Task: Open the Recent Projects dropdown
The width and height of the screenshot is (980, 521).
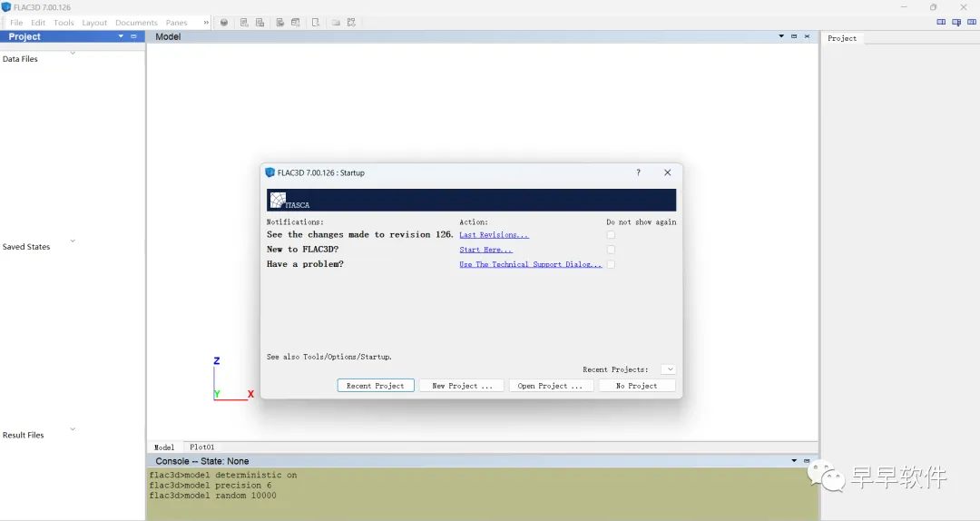Action: tap(668, 369)
